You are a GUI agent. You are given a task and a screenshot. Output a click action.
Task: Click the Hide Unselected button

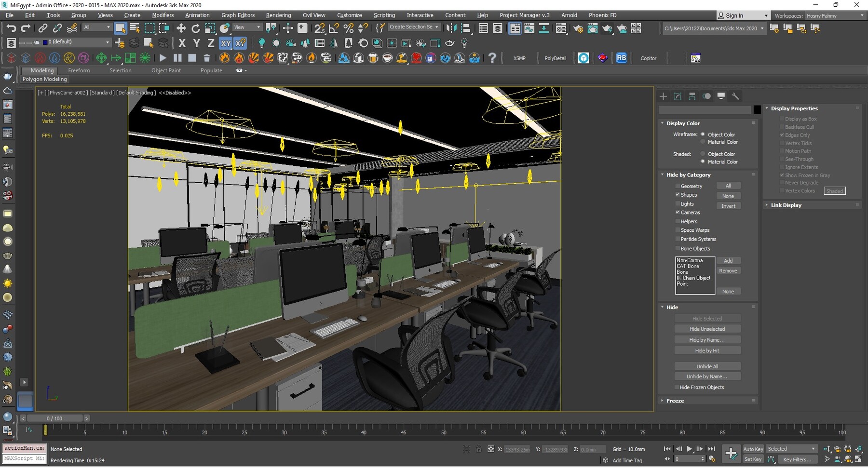(x=707, y=328)
